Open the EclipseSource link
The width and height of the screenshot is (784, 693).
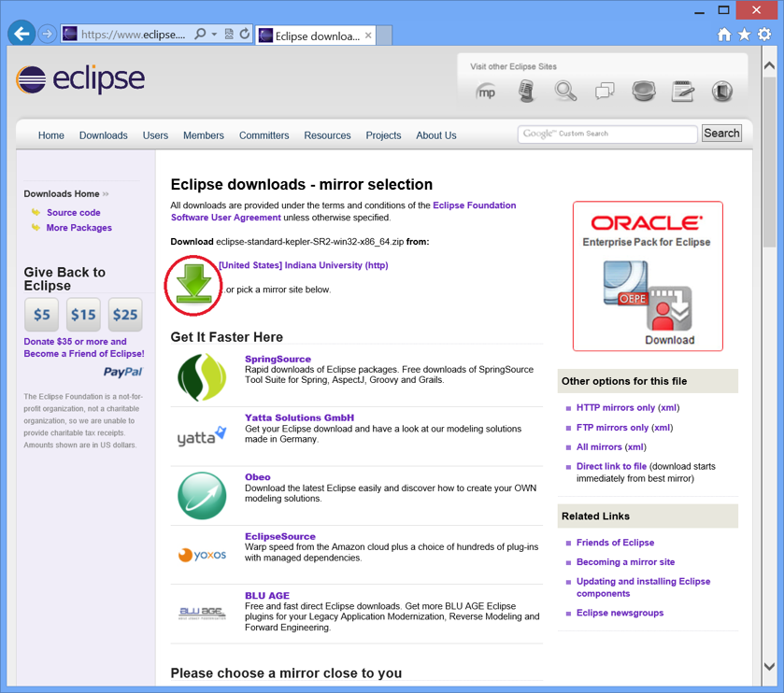point(280,536)
